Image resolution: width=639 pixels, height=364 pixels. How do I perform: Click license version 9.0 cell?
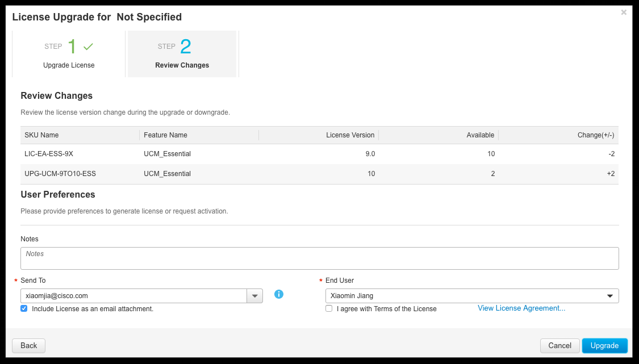click(x=370, y=154)
